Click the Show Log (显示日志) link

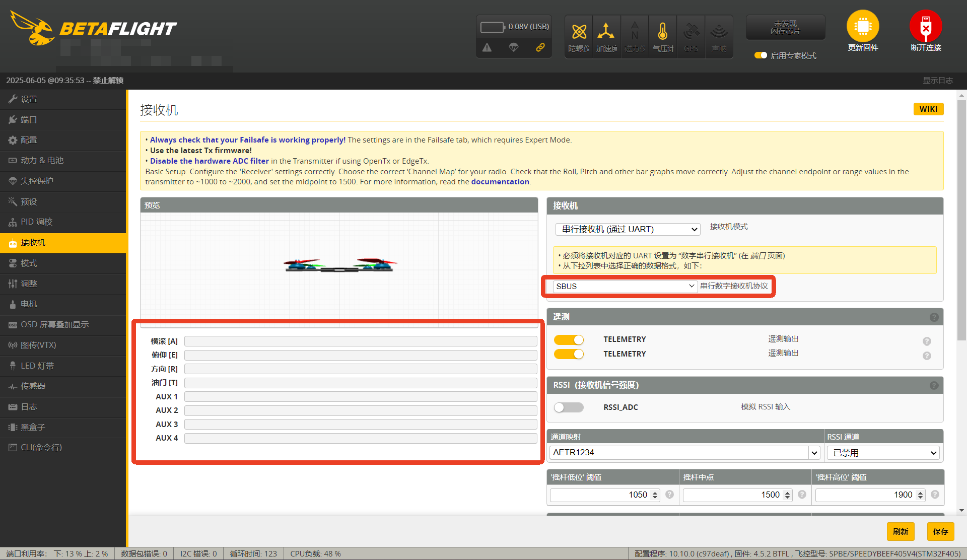tap(937, 81)
